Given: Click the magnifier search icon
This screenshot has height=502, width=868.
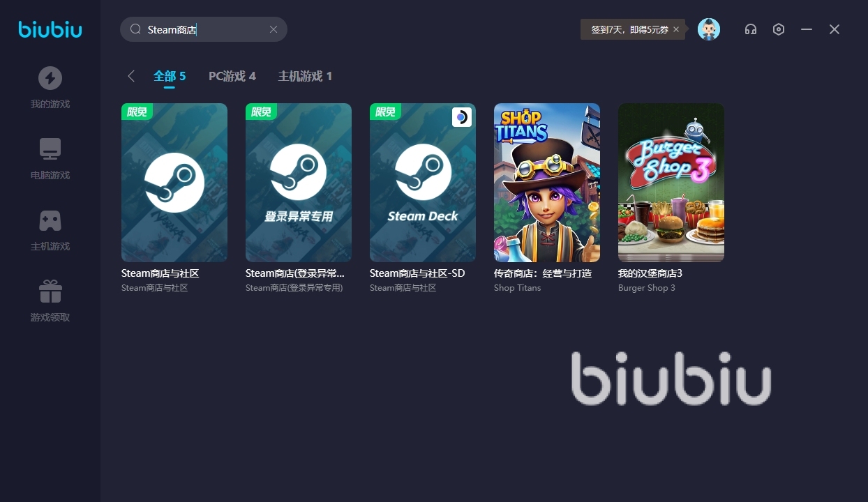Looking at the screenshot, I should coord(135,29).
